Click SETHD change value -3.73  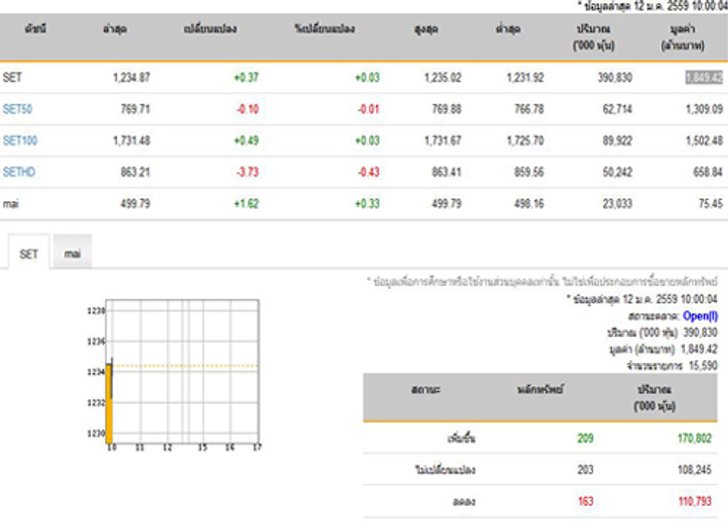click(x=247, y=172)
